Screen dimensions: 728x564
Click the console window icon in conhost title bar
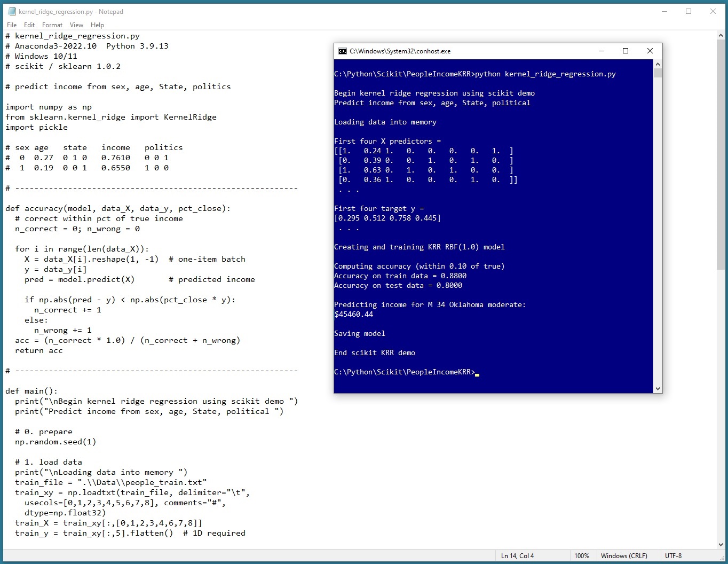(343, 51)
